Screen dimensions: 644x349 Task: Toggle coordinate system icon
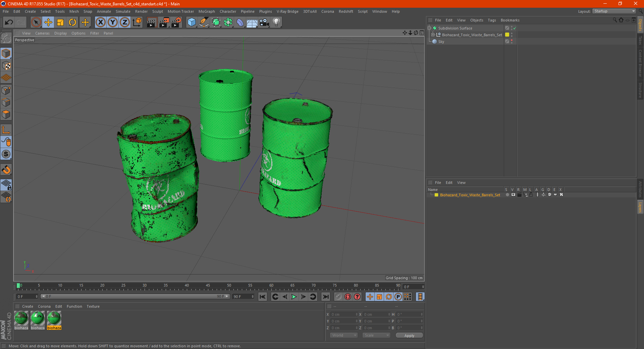[137, 22]
